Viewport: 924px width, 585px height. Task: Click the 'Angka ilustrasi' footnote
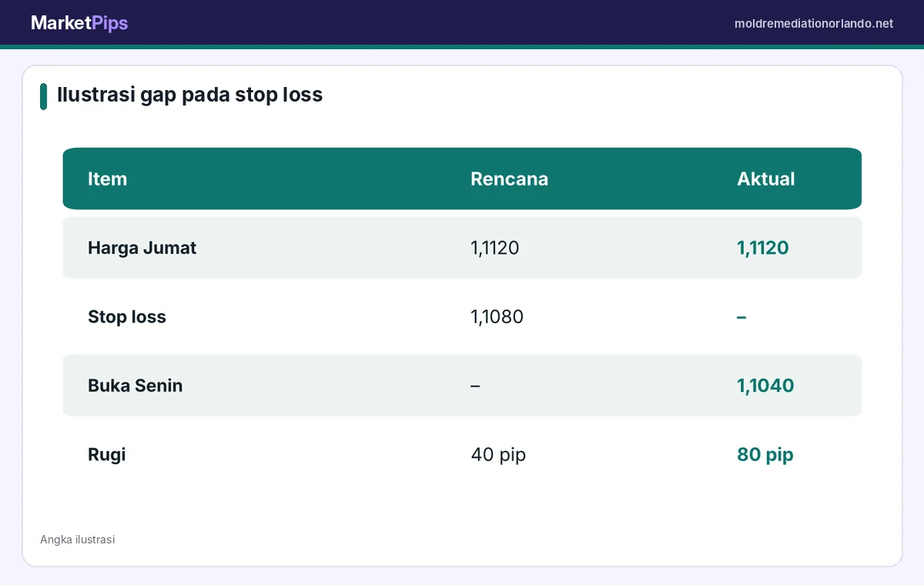(x=77, y=540)
